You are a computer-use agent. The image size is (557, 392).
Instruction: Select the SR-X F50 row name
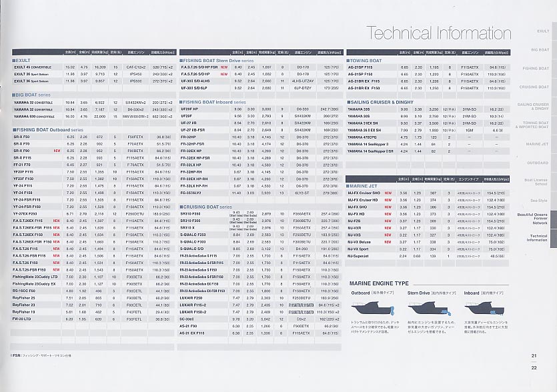21,137
